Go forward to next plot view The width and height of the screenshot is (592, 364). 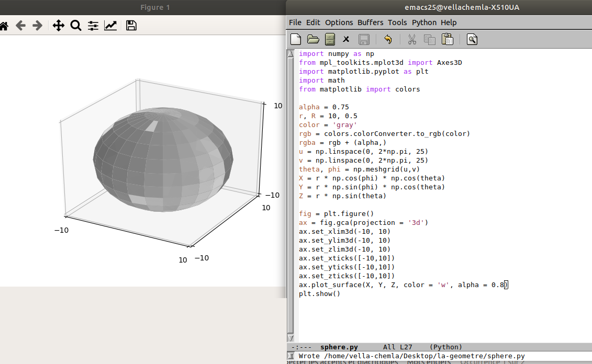[x=37, y=26]
